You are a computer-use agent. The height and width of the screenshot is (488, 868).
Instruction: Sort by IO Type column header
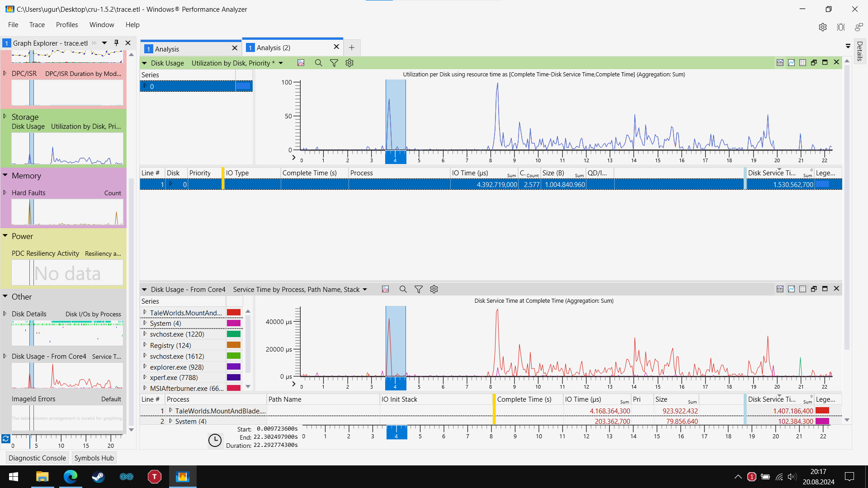tap(252, 173)
